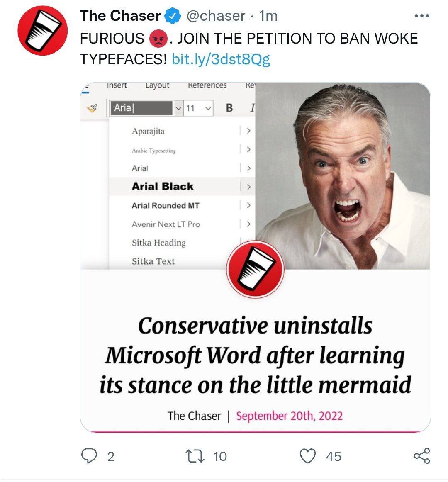448x482 pixels.
Task: Like the tweet with heart icon
Action: [307, 456]
